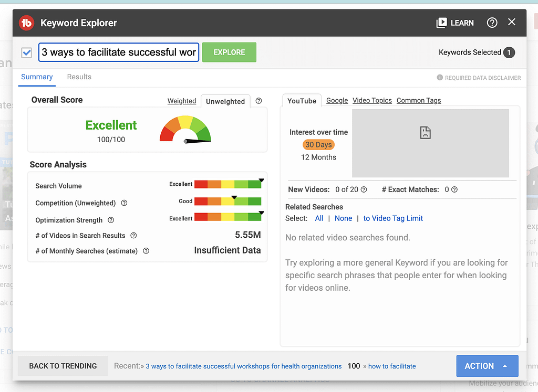Click the Back to Trending button
The width and height of the screenshot is (538, 392).
tap(63, 366)
